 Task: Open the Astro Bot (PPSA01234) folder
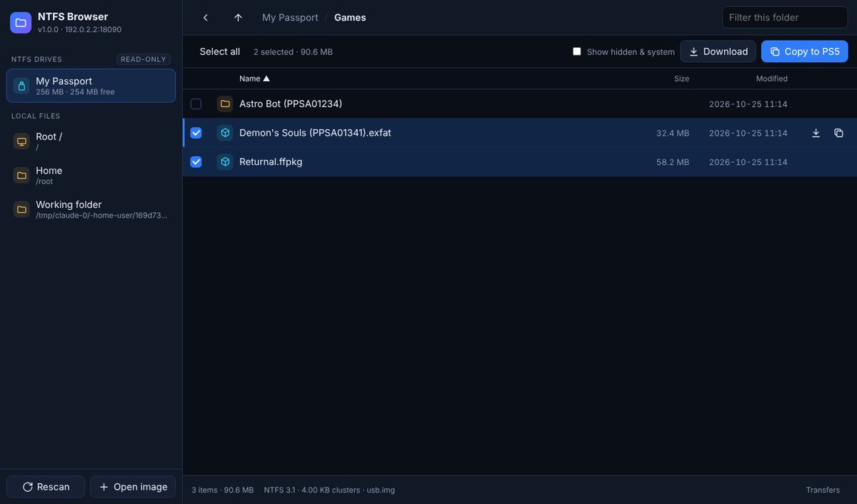291,104
